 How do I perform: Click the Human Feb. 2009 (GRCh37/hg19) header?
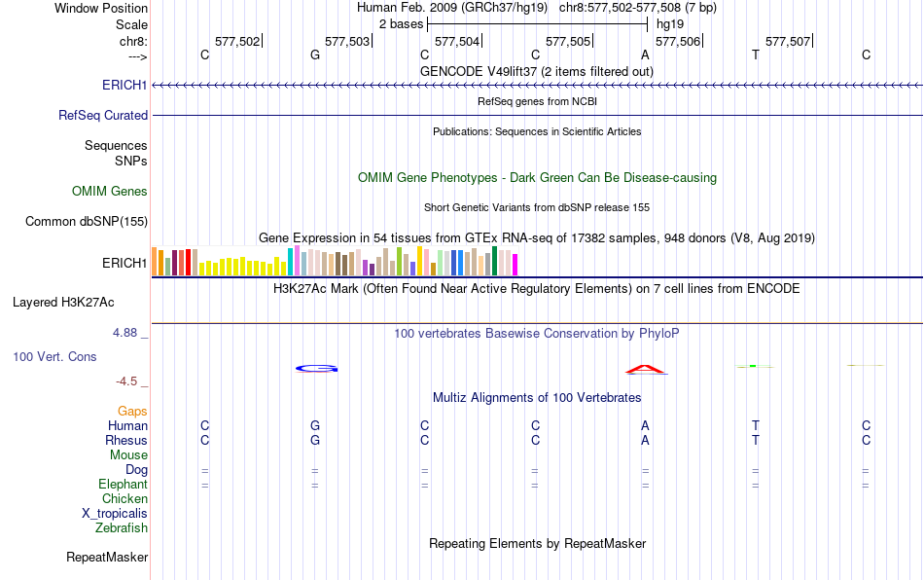click(x=452, y=8)
